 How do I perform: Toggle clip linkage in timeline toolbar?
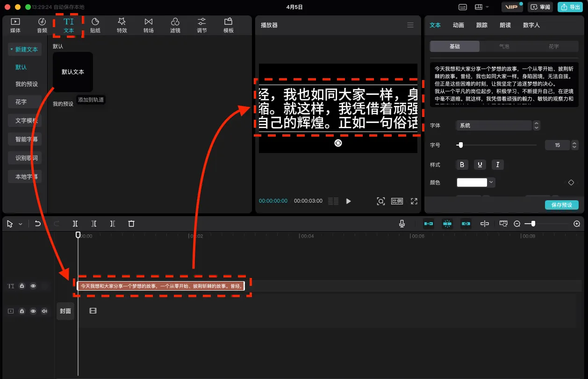466,224
